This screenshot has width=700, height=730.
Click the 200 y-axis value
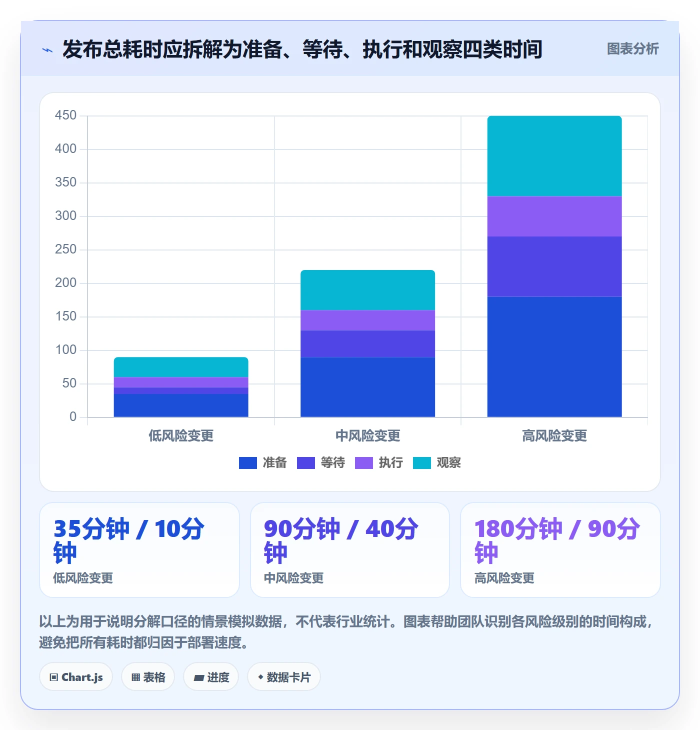[x=65, y=283]
